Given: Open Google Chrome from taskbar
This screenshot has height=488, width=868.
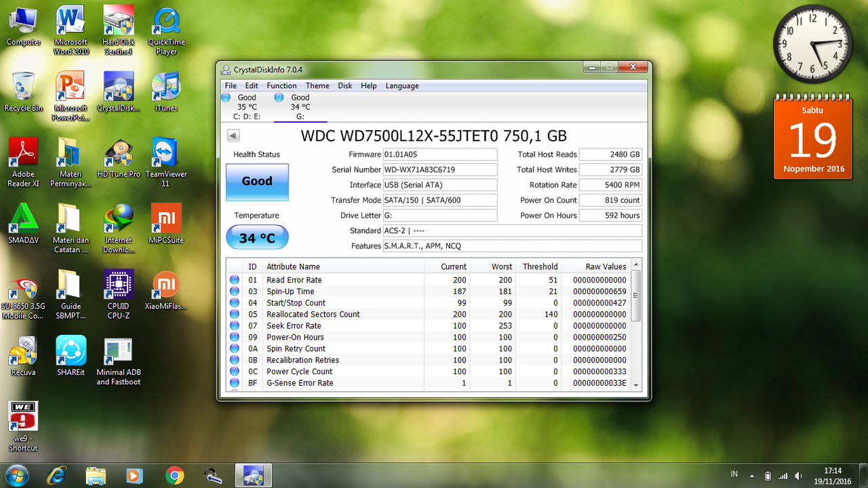Looking at the screenshot, I should (174, 476).
